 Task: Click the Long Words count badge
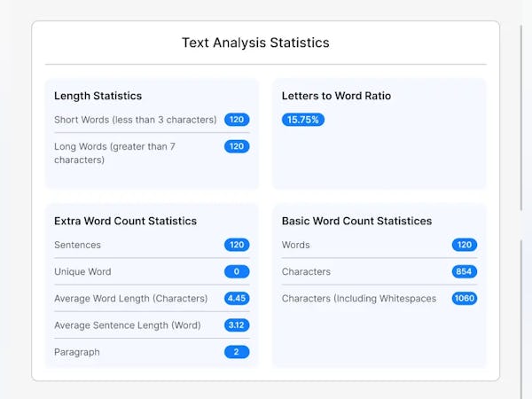[237, 146]
